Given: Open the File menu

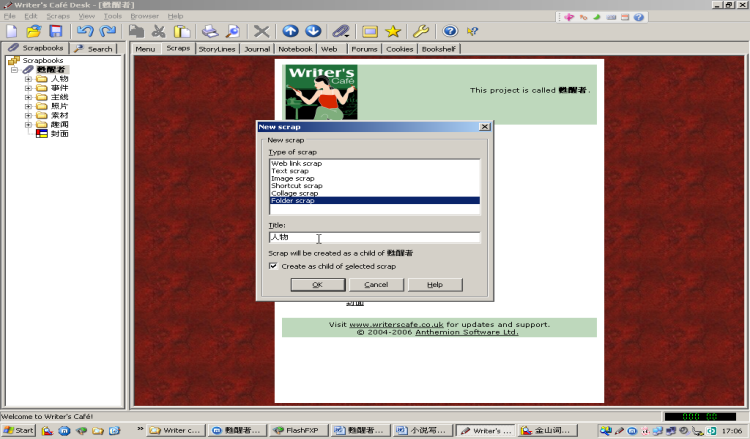Looking at the screenshot, I should point(10,16).
